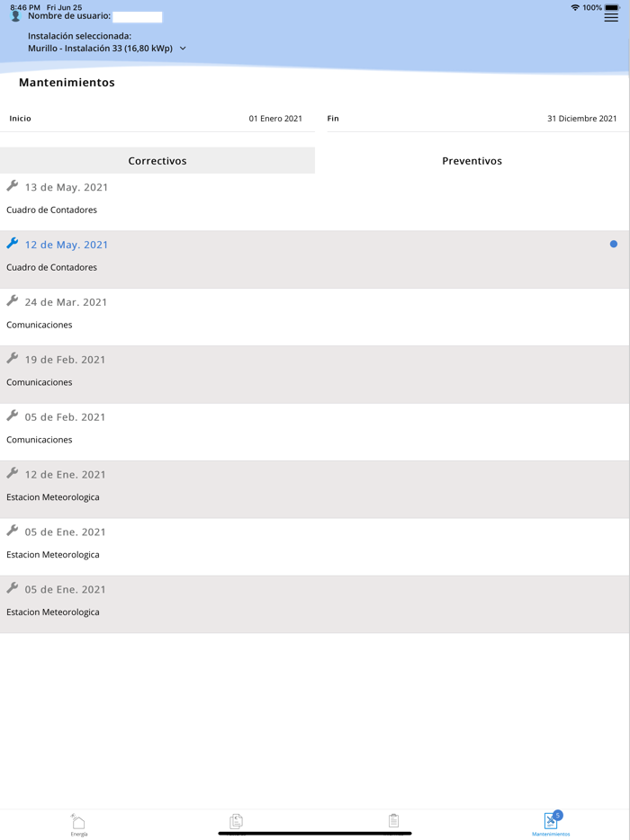Tap the Inicio label

tap(20, 119)
